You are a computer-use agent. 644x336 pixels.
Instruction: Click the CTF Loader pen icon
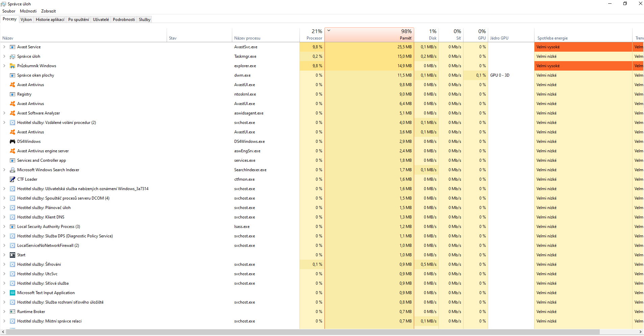tap(13, 179)
